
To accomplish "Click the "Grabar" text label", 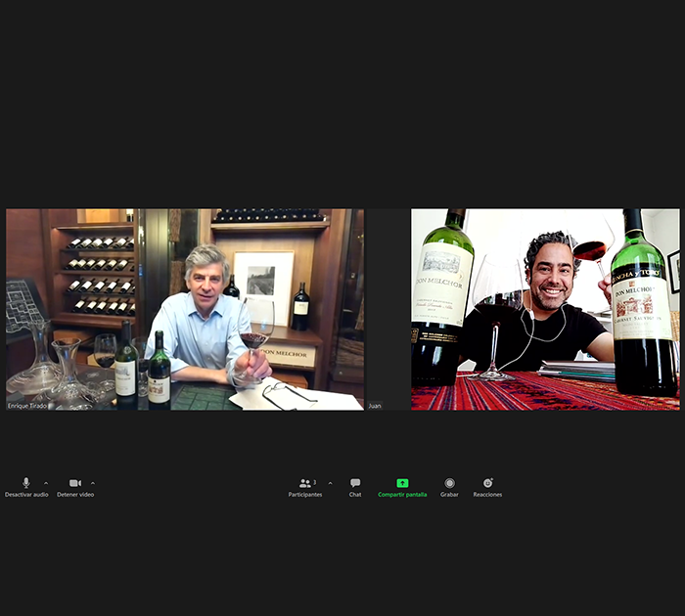I will [x=449, y=495].
